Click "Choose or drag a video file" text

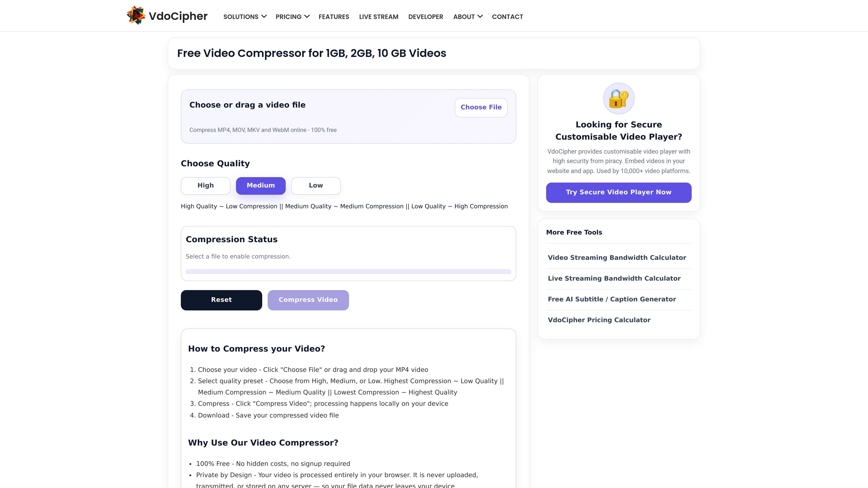(247, 105)
